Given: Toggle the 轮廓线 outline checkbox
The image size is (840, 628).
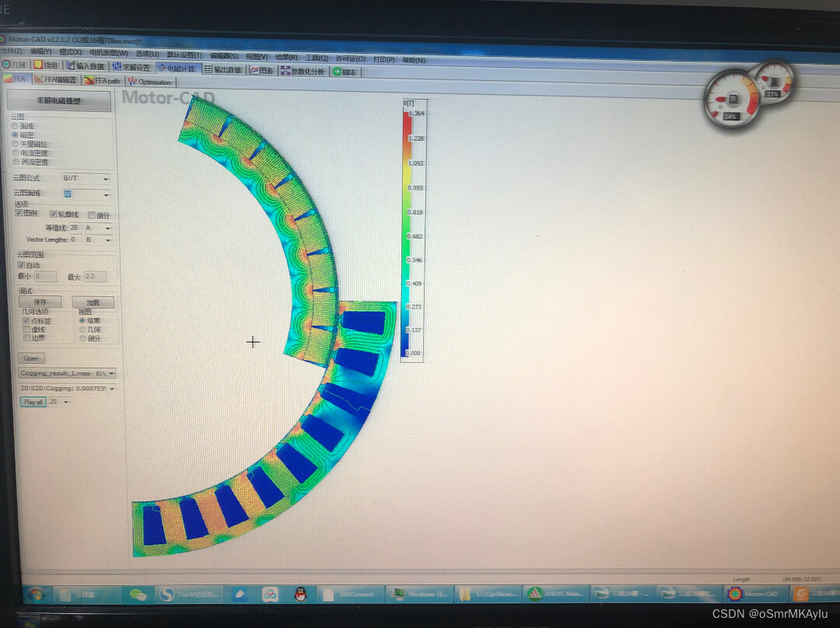Looking at the screenshot, I should pos(54,215).
